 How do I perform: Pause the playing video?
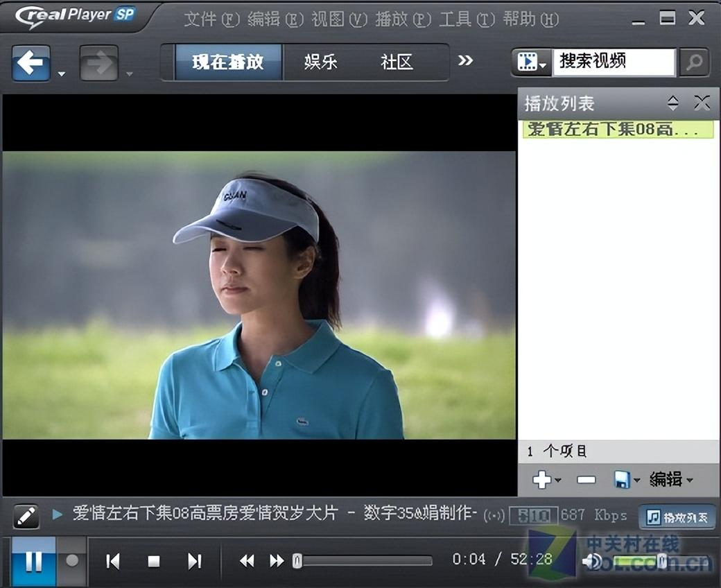(x=33, y=561)
